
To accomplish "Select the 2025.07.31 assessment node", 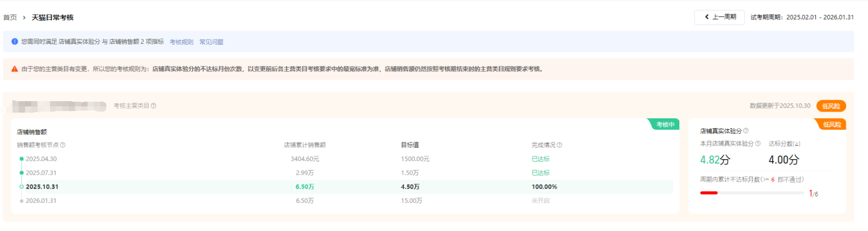I will 41,173.
